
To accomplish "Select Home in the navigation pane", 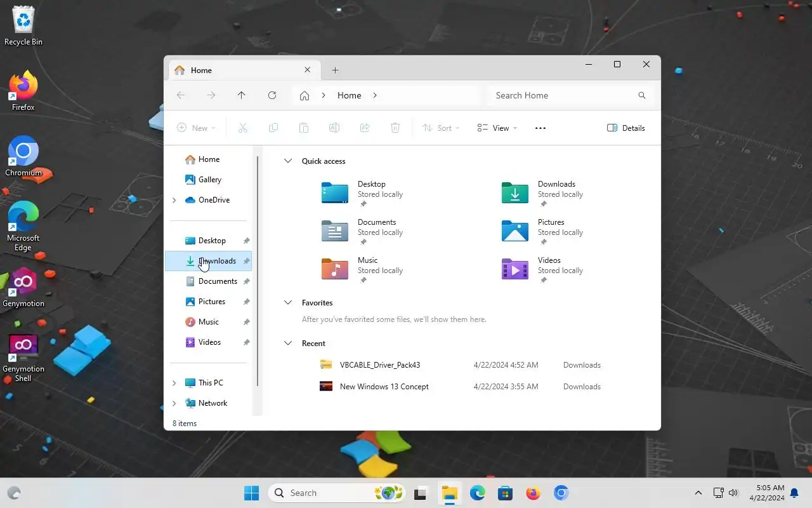I will (x=208, y=159).
